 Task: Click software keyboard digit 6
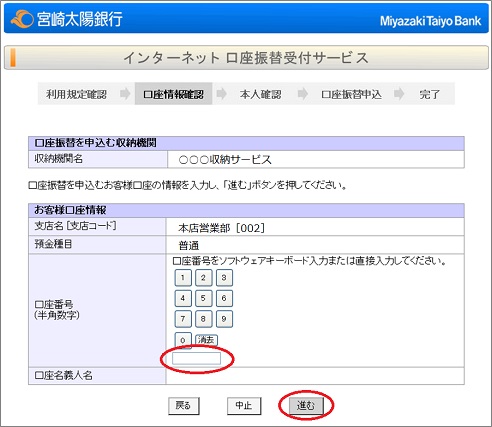(224, 298)
